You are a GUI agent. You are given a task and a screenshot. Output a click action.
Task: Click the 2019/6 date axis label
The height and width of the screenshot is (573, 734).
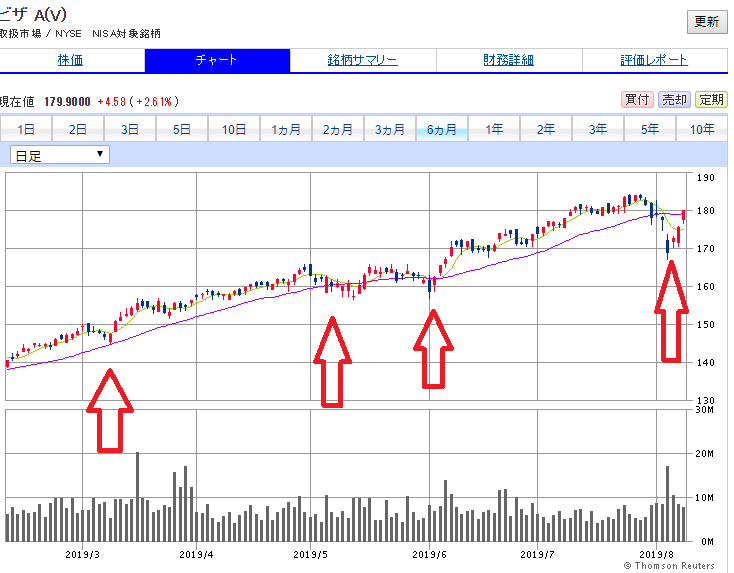[429, 555]
